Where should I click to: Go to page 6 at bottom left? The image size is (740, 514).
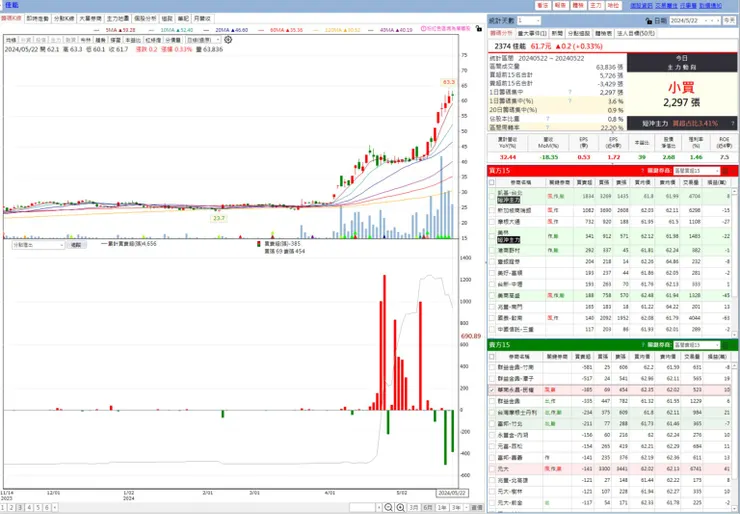pyautogui.click(x=47, y=507)
